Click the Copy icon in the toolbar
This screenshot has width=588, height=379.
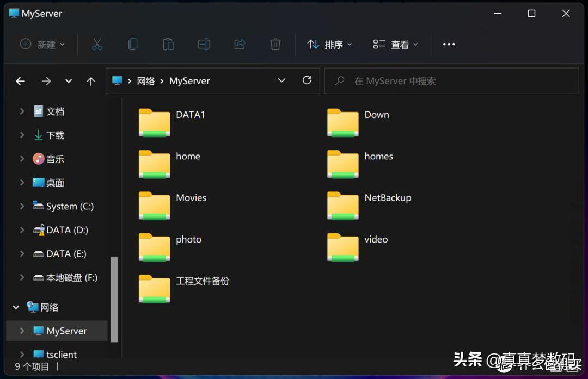click(x=132, y=44)
